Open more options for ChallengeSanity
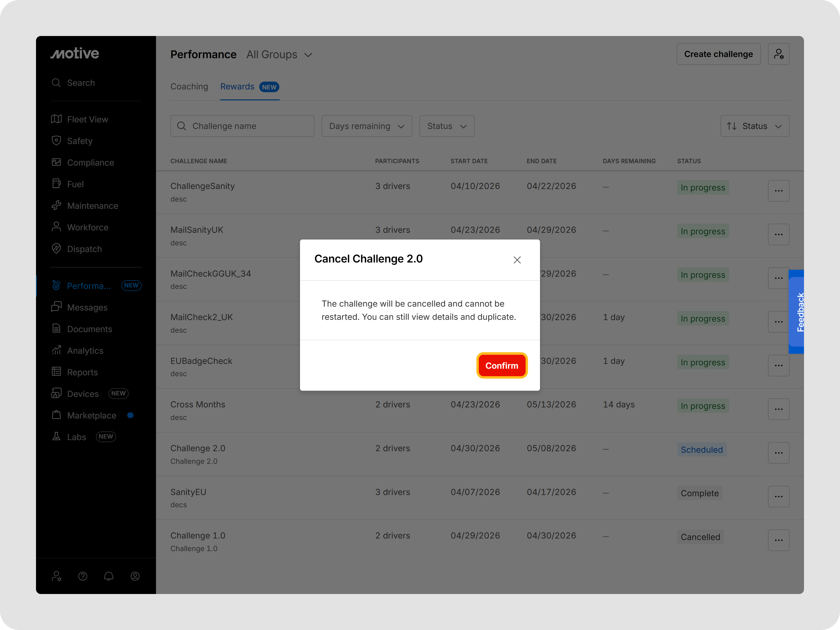This screenshot has height=630, width=840. point(778,190)
